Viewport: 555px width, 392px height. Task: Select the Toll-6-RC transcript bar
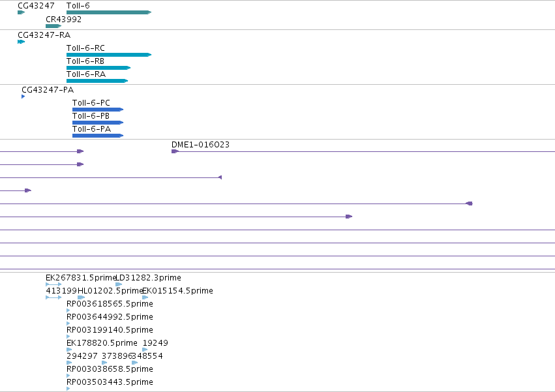point(109,55)
